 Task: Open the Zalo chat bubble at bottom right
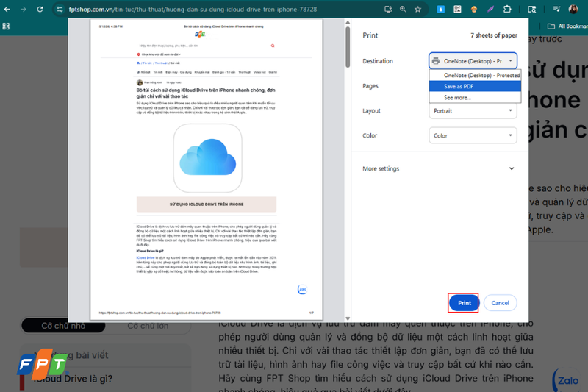click(x=567, y=380)
